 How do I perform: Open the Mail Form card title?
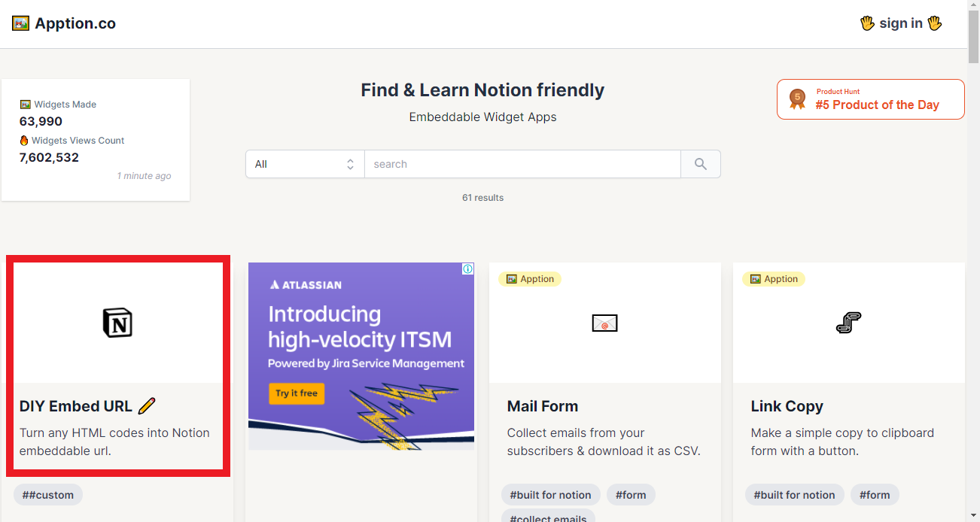pos(543,406)
